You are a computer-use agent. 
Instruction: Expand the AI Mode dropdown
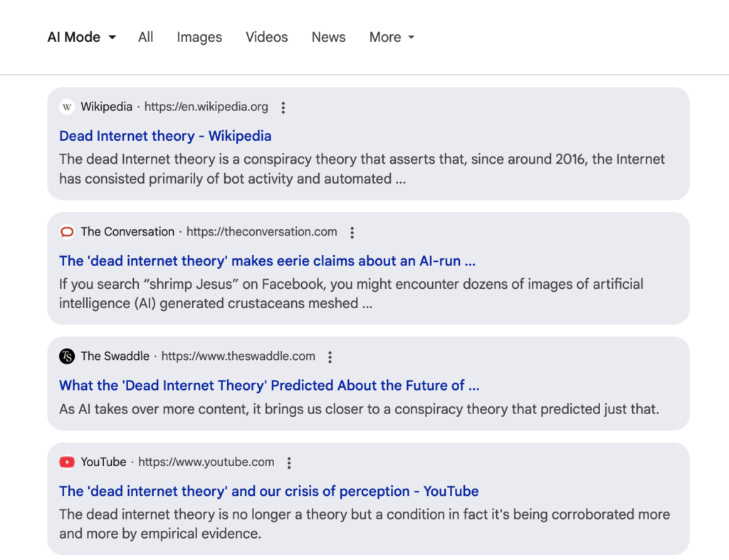click(x=81, y=37)
